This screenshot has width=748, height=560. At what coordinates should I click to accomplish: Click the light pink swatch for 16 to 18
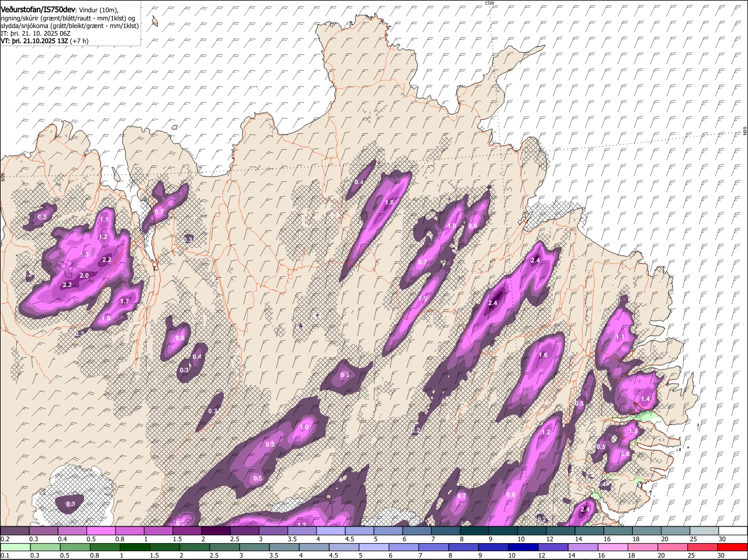coord(613,548)
